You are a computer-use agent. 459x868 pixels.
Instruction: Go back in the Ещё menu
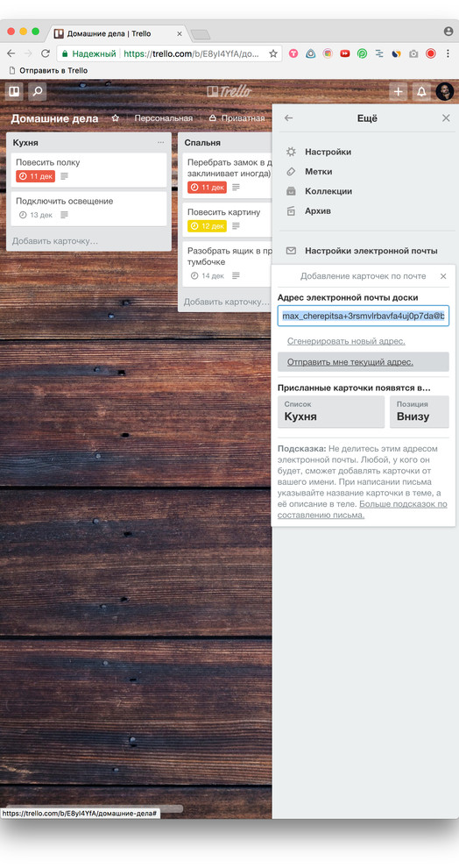click(289, 117)
